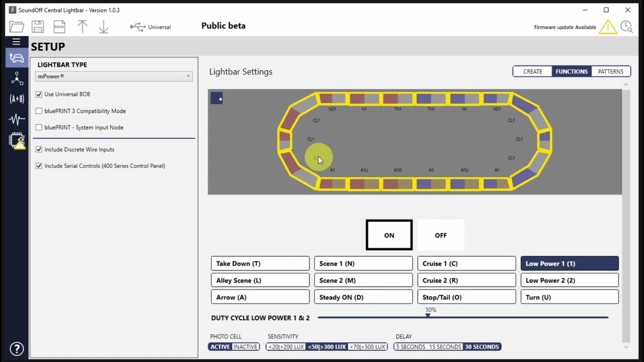The height and width of the screenshot is (362, 644).
Task: Click the firmware update warning triangle
Action: coord(608,27)
